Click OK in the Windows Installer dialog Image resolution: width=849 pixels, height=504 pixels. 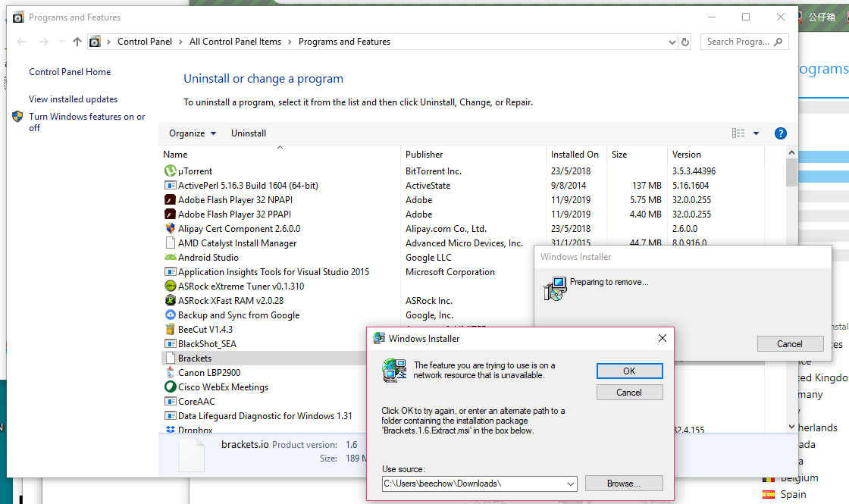click(x=630, y=371)
